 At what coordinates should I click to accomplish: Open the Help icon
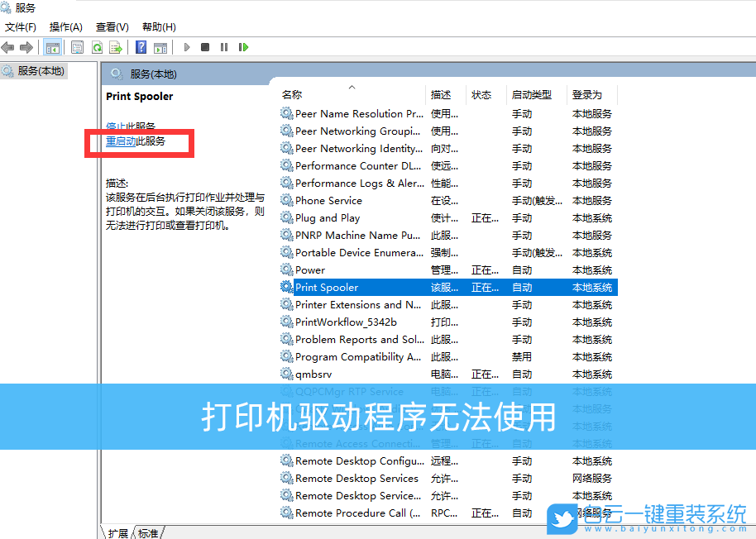(141, 47)
